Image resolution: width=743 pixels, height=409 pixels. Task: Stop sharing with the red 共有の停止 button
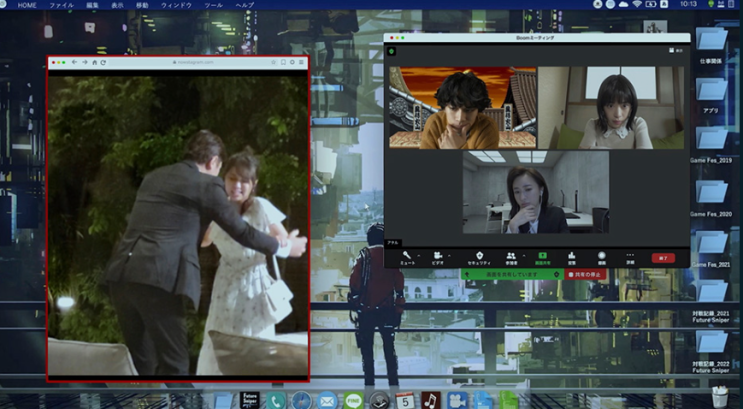click(585, 274)
